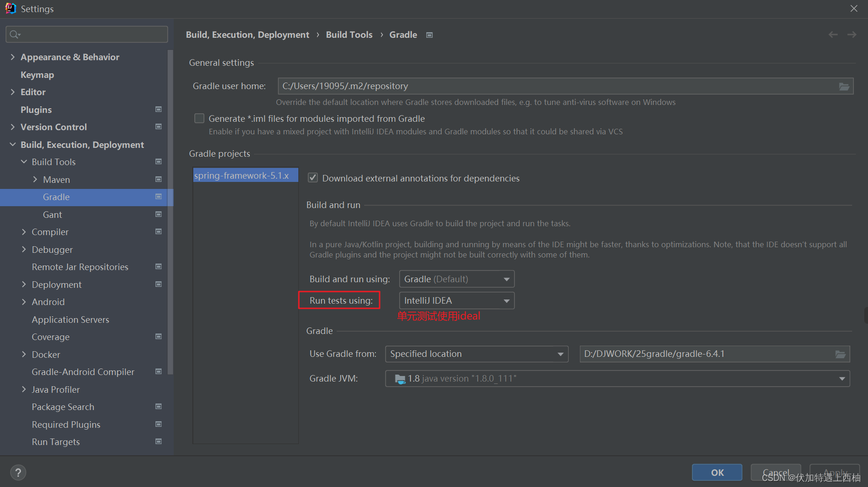868x487 pixels.
Task: Select Keymap in settings tree
Action: (x=37, y=75)
